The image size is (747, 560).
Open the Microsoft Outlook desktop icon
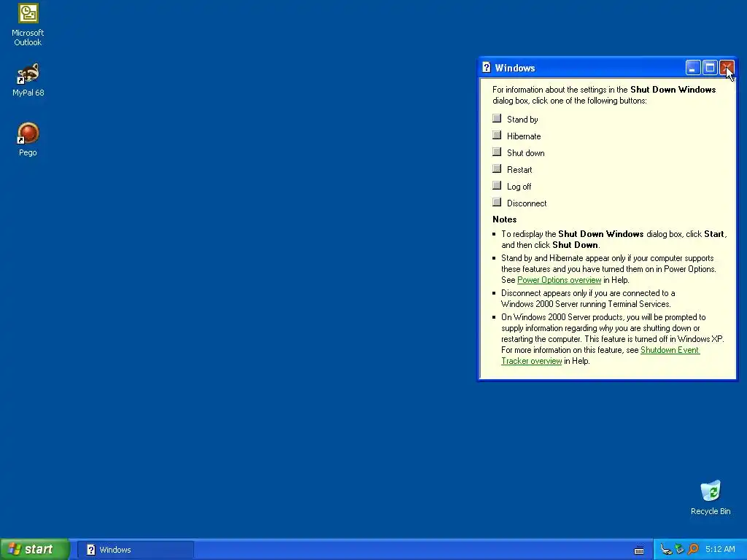click(28, 25)
